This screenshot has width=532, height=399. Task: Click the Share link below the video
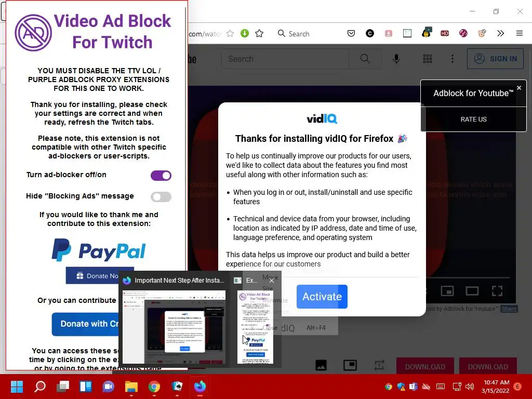(x=509, y=309)
